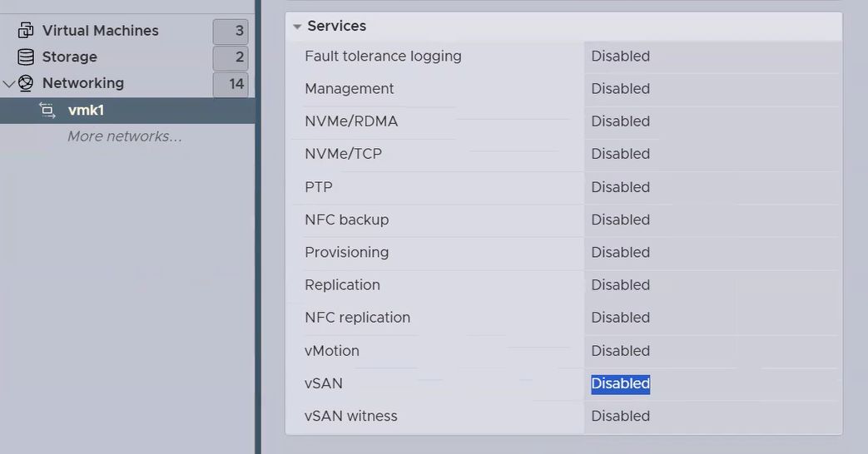The width and height of the screenshot is (868, 454).
Task: Click Fault tolerance logging Disabled value
Action: coord(620,57)
